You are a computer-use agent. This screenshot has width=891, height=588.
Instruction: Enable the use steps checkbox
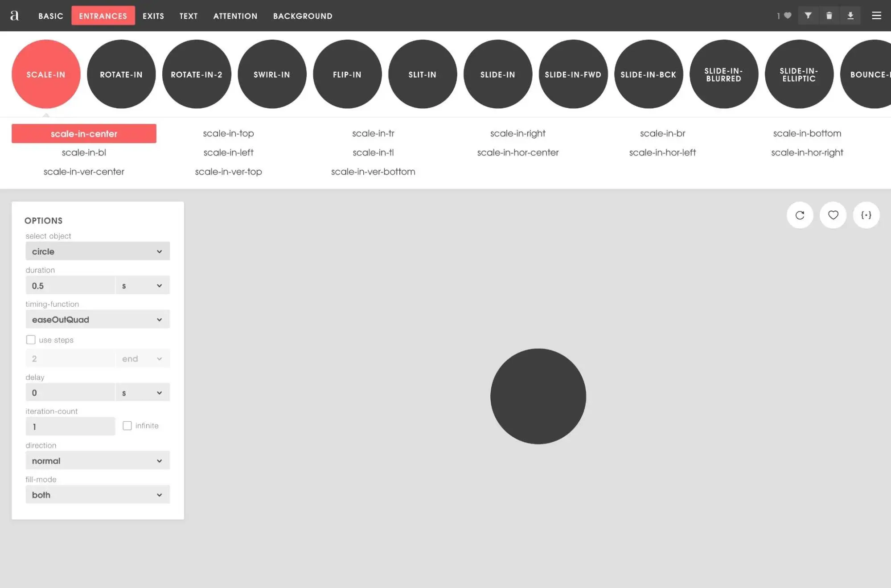click(31, 339)
